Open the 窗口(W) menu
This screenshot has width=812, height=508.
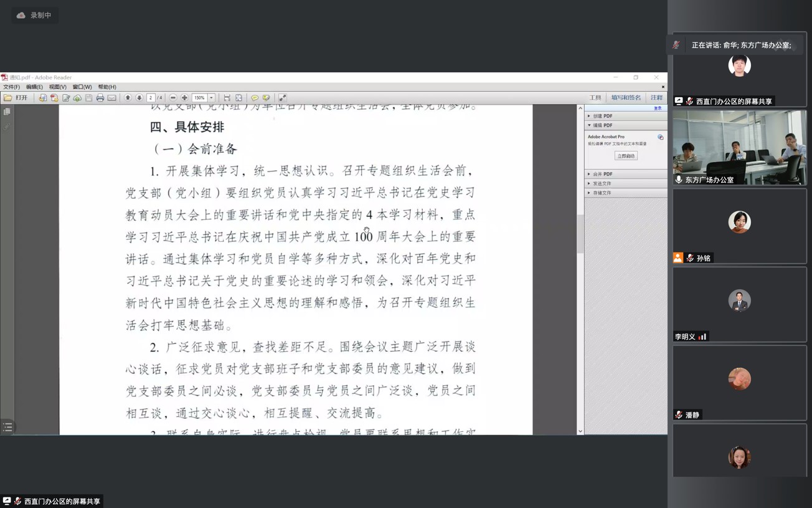(82, 87)
